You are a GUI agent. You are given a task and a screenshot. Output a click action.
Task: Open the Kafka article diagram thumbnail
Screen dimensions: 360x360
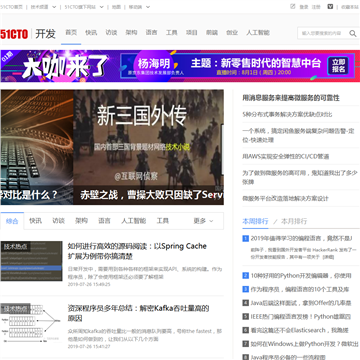click(31, 323)
